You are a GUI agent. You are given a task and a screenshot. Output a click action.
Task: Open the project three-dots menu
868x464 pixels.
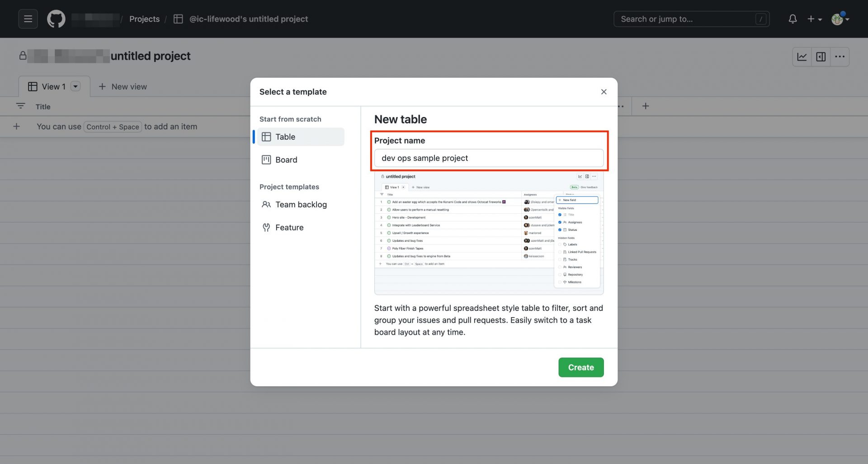840,57
